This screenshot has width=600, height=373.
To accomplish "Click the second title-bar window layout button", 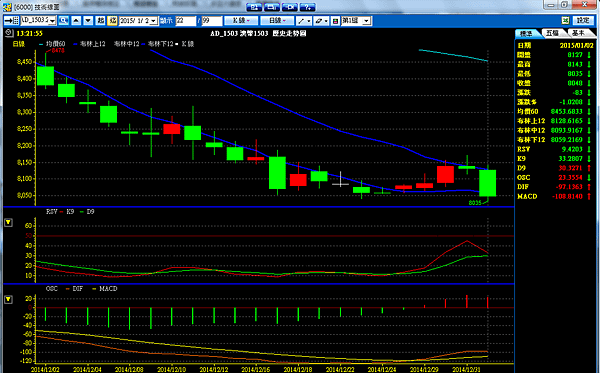I will tap(272, 7).
